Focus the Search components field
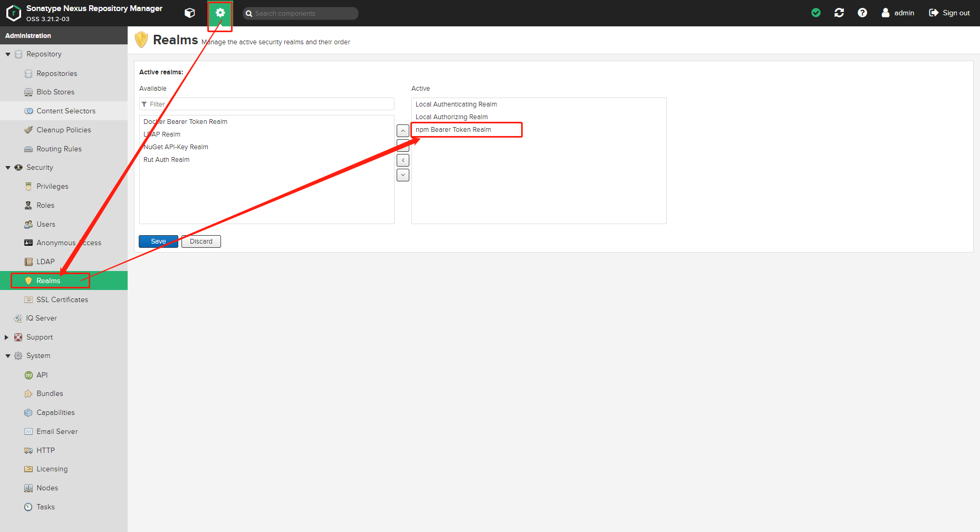The height and width of the screenshot is (532, 980). pyautogui.click(x=301, y=13)
